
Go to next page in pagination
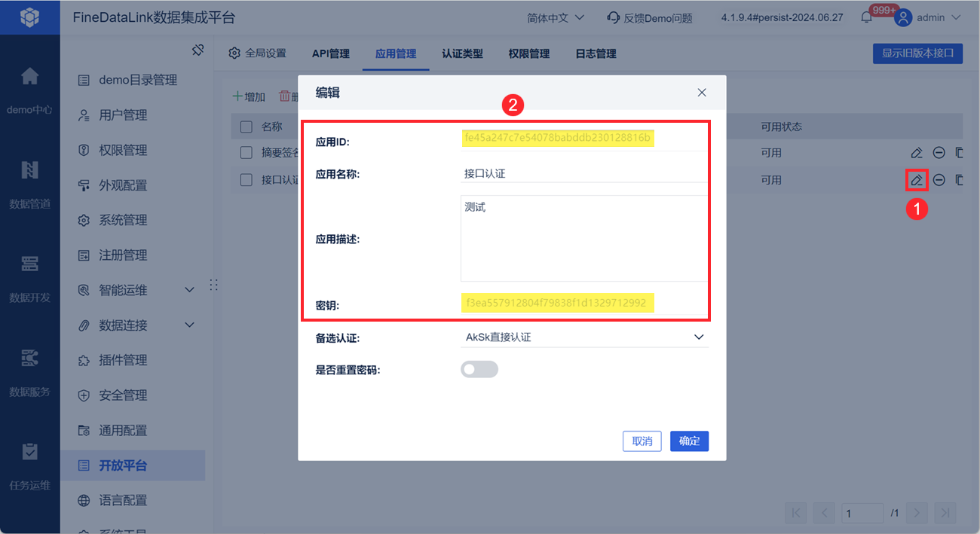[x=917, y=513]
